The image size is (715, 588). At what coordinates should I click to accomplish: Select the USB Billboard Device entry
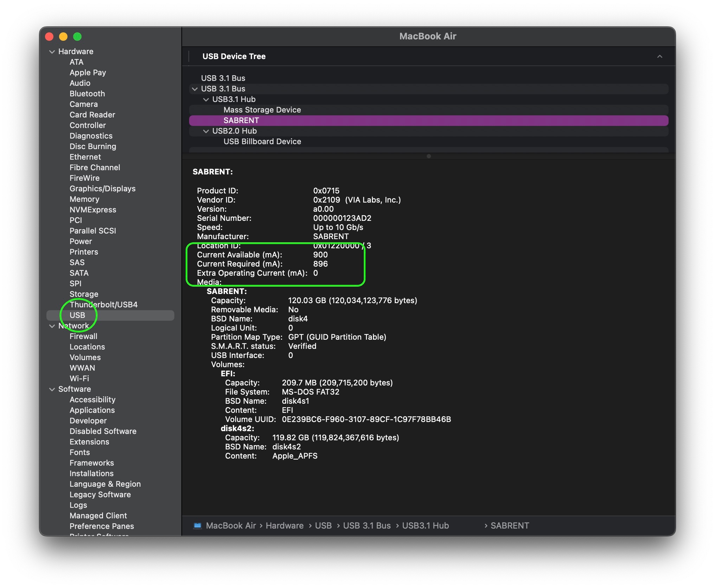coord(262,141)
